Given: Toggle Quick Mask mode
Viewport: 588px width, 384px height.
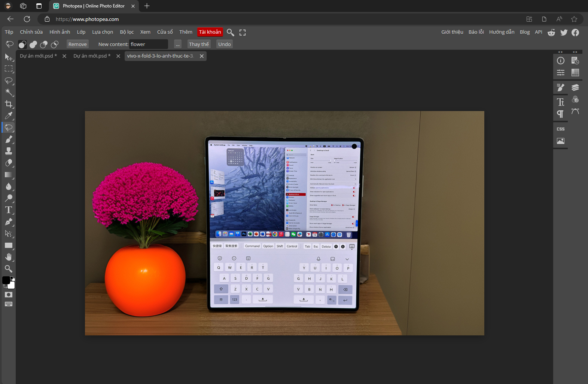Looking at the screenshot, I should (9, 295).
